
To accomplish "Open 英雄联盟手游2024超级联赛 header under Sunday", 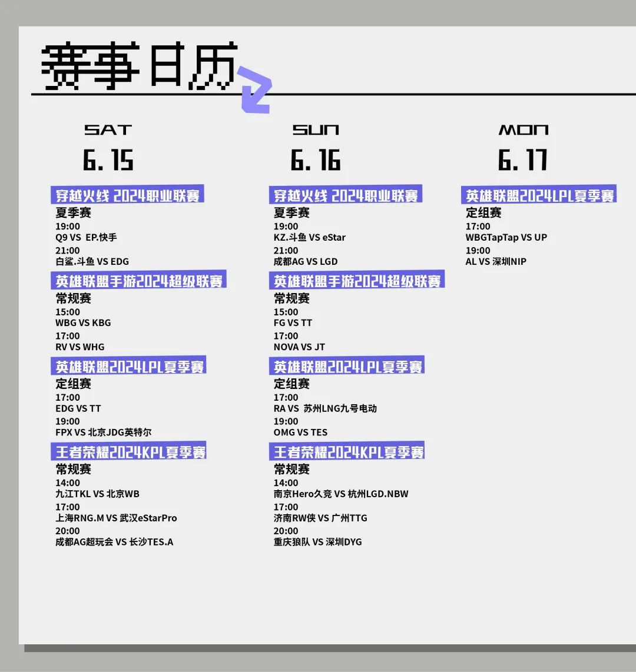I will [x=357, y=280].
